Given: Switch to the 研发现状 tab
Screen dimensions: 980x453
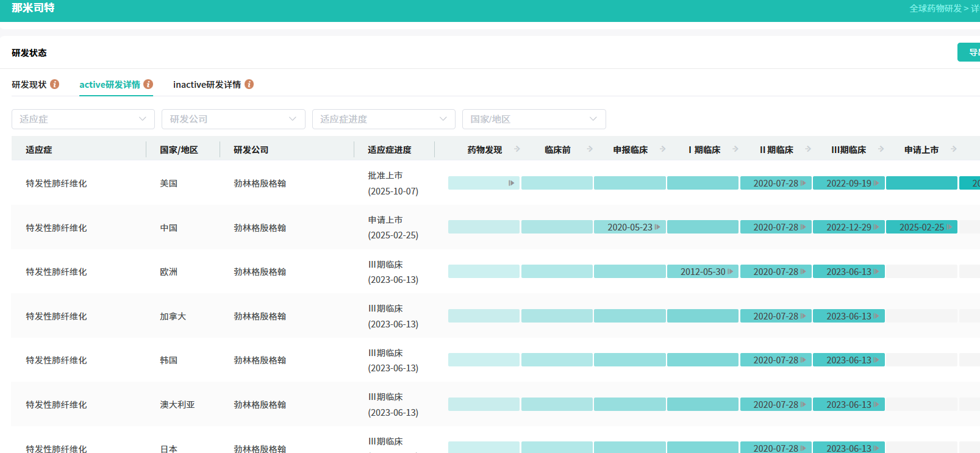Looking at the screenshot, I should pyautogui.click(x=29, y=85).
